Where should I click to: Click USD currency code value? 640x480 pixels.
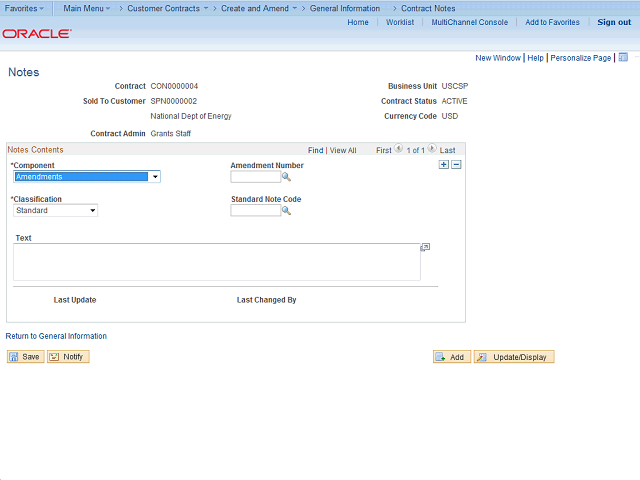point(450,116)
